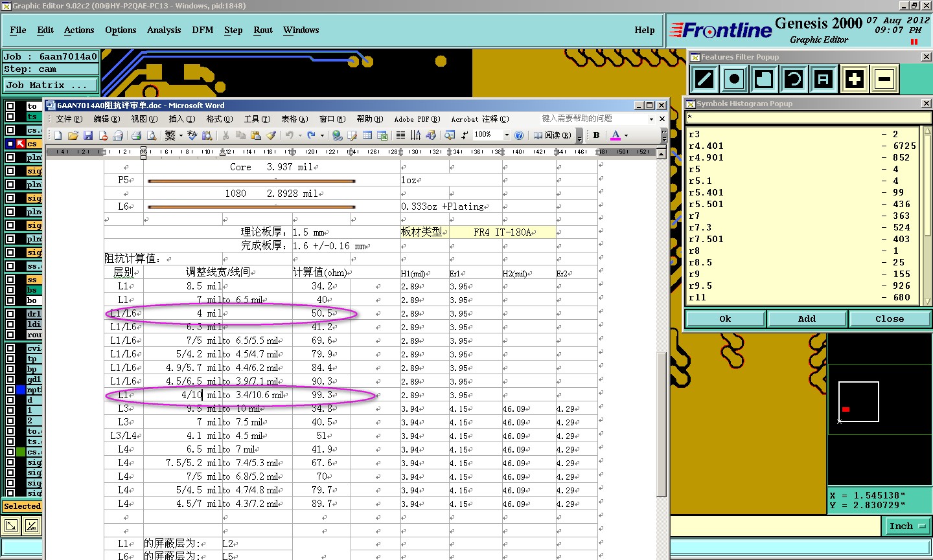Toggle the checkbox for layer 'bp'
The image size is (933, 560).
10,369
